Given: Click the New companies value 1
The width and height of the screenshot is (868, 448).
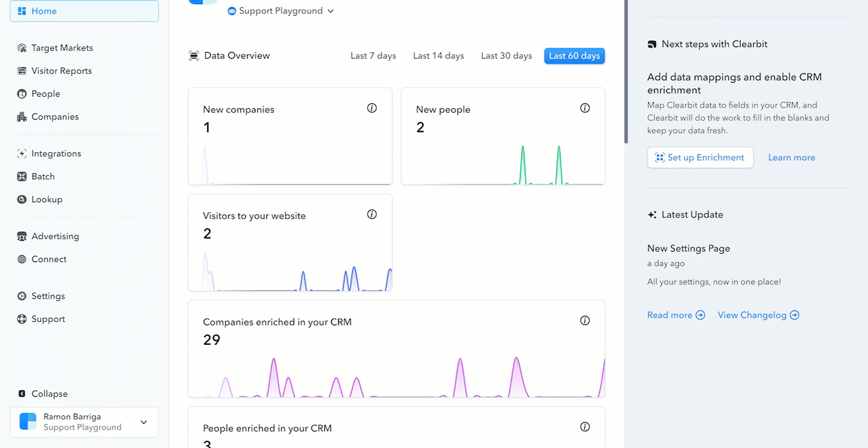Looking at the screenshot, I should point(206,127).
